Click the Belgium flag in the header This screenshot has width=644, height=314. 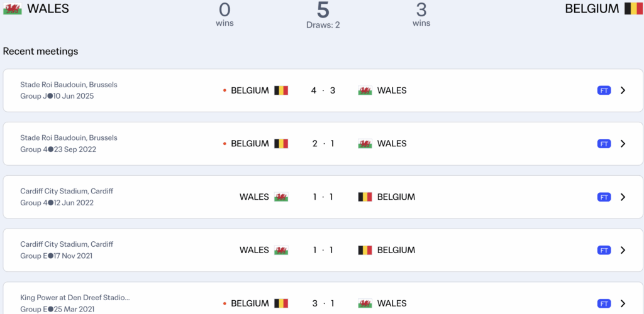(x=633, y=9)
